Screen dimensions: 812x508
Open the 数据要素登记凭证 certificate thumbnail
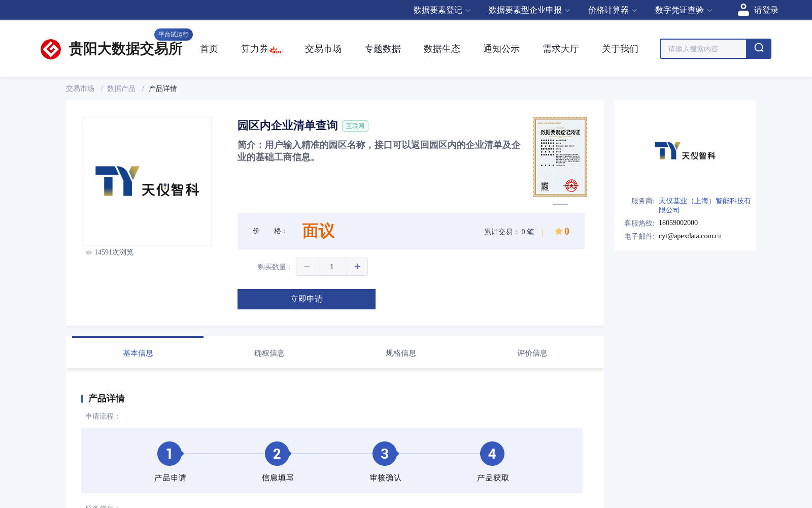(560, 157)
